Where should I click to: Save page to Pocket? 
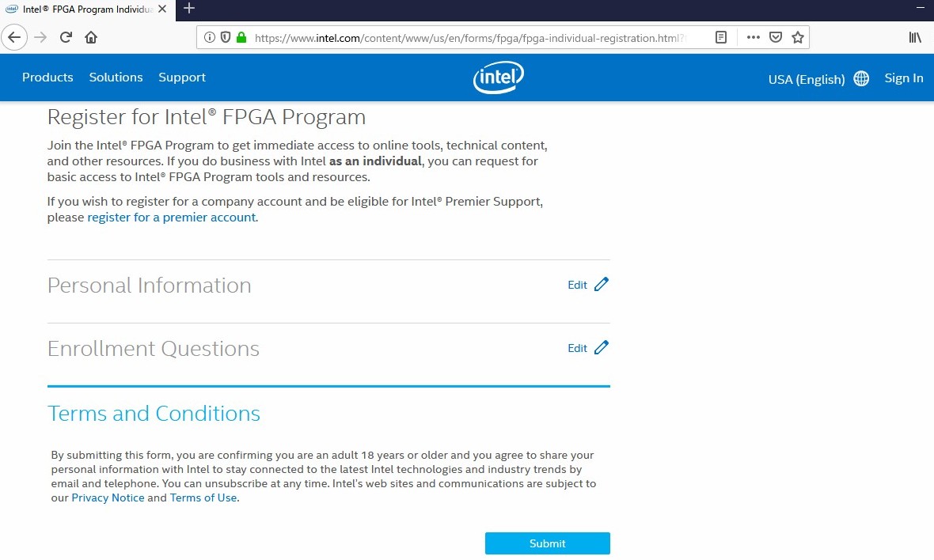coord(776,37)
